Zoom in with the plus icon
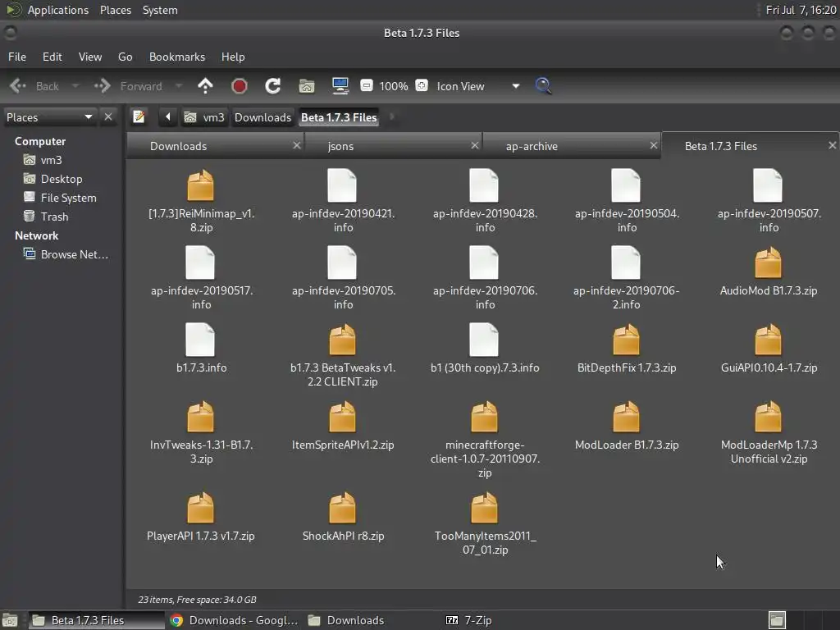Image resolution: width=840 pixels, height=630 pixels. [x=422, y=85]
